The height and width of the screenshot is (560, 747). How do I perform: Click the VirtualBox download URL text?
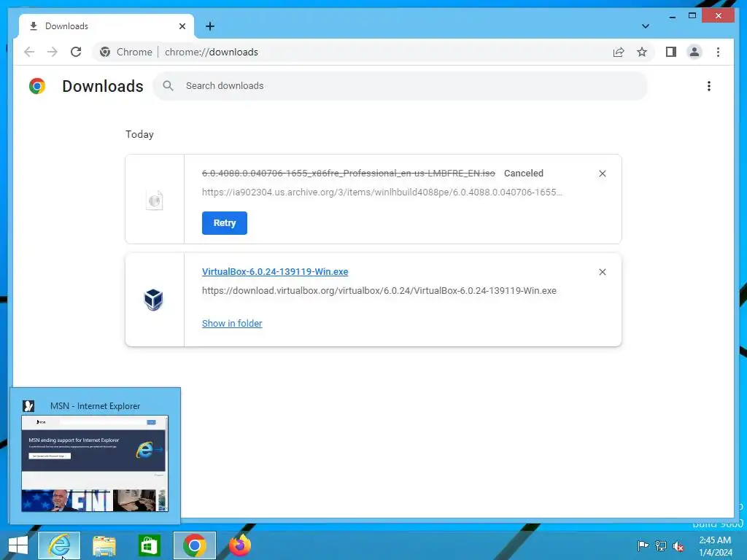379,290
